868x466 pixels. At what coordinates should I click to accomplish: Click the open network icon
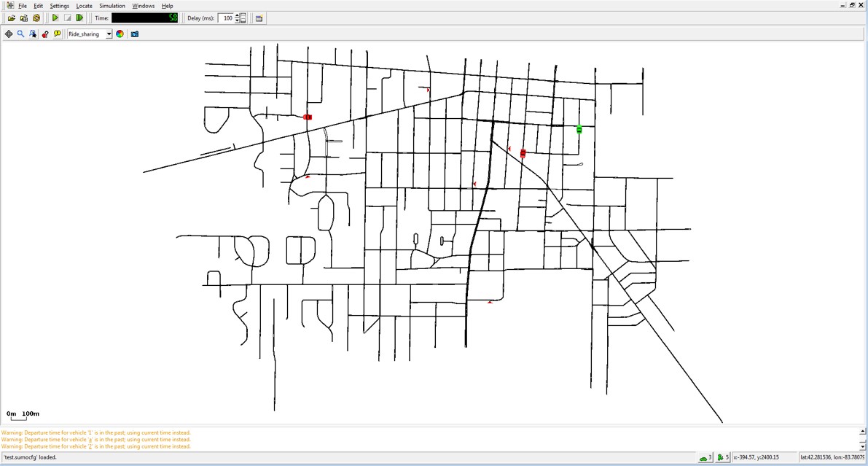tap(24, 18)
